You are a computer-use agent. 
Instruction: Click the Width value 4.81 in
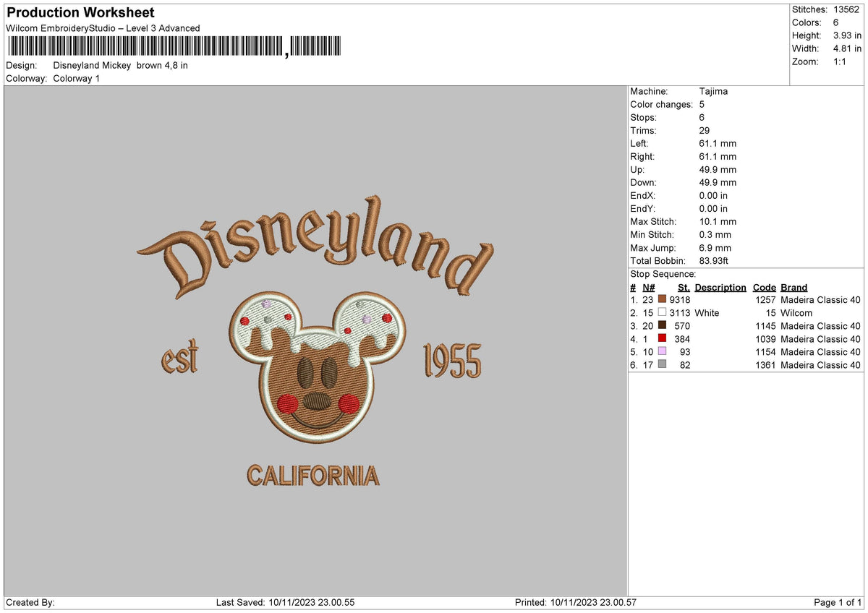(x=847, y=48)
